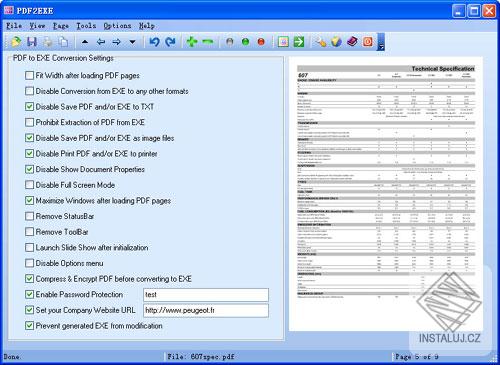
Task: Check Disable Conversion from EXE to other formats
Action: 29,91
